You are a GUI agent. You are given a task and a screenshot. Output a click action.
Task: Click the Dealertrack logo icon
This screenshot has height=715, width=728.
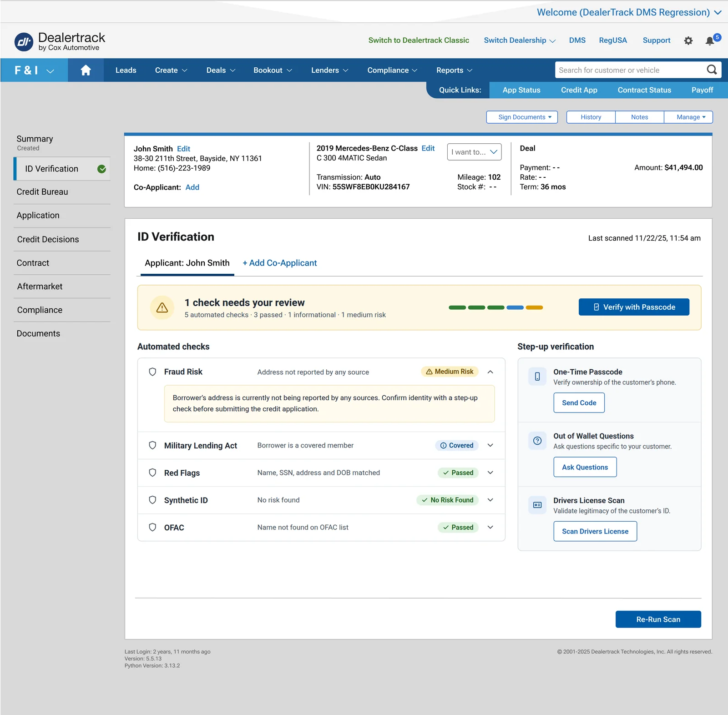pyautogui.click(x=24, y=42)
